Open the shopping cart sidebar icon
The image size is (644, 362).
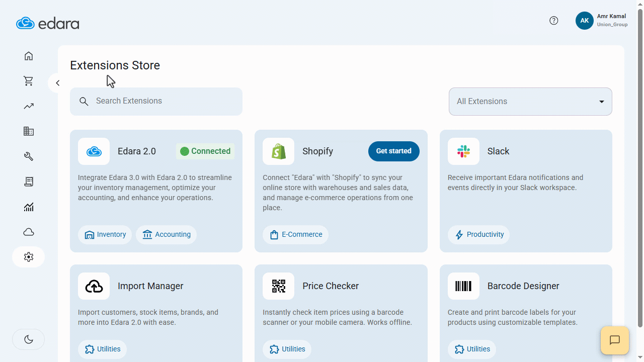29,81
